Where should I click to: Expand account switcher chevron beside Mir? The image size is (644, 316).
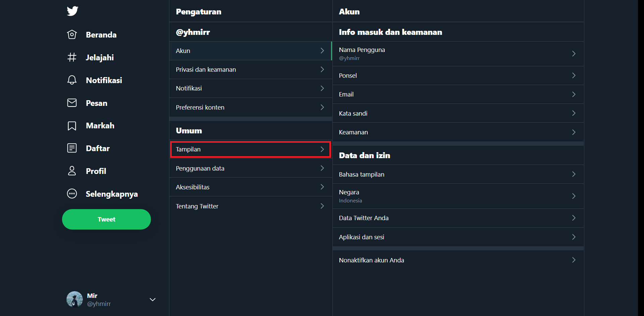tap(153, 299)
